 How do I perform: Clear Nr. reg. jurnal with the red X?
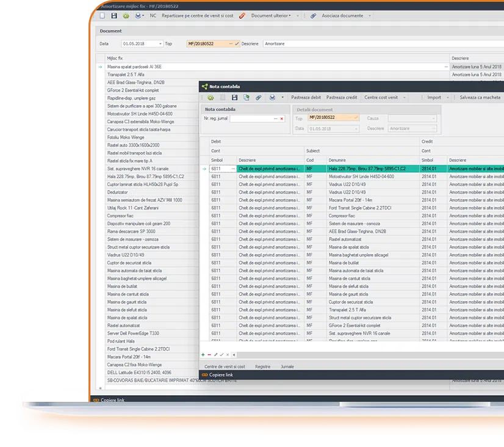pyautogui.click(x=281, y=118)
